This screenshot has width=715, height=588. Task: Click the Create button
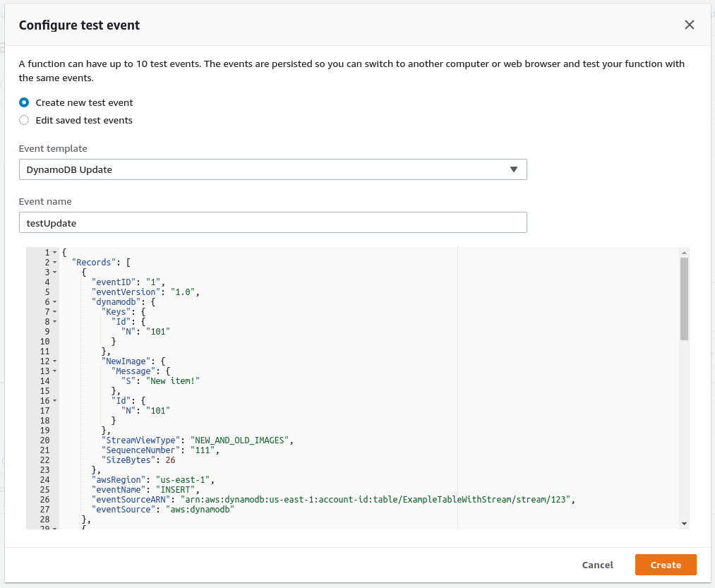point(666,565)
